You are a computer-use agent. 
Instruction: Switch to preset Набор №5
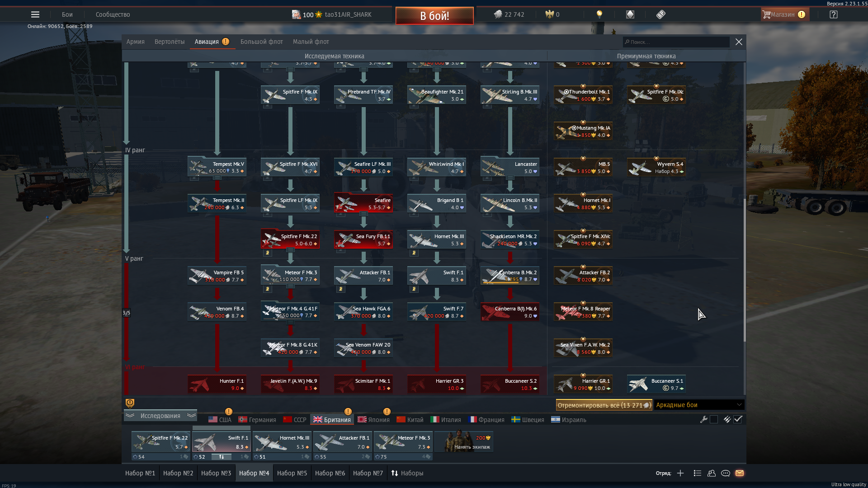[x=292, y=473]
